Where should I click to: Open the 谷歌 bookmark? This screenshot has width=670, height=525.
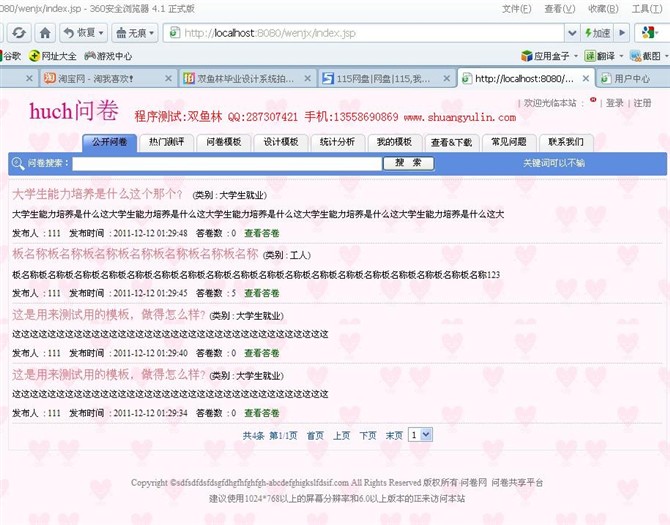pyautogui.click(x=11, y=56)
